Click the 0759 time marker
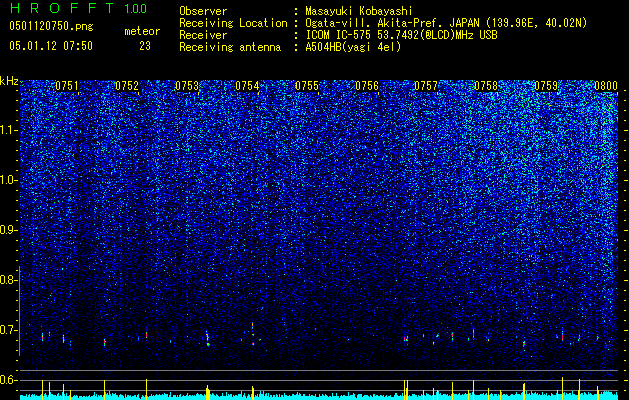The image size is (629, 400). 546,86
